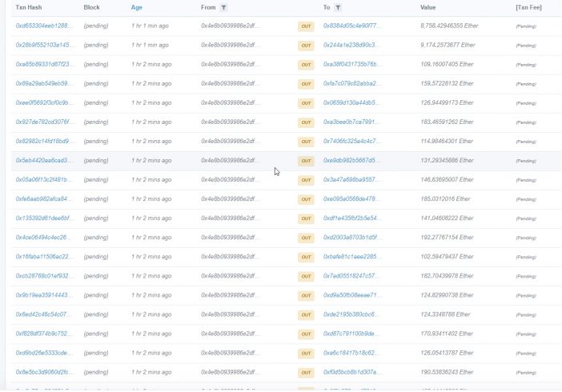Open the filter icon beside From header
This screenshot has height=392, width=562.
click(223, 7)
